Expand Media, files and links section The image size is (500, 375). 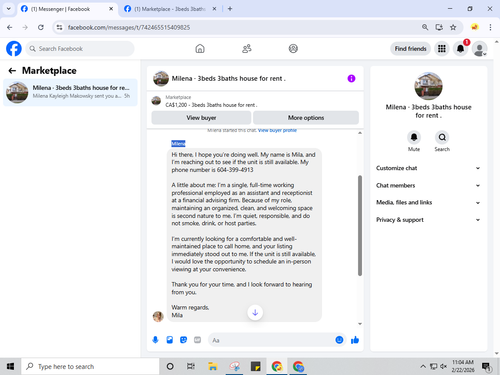pos(428,202)
